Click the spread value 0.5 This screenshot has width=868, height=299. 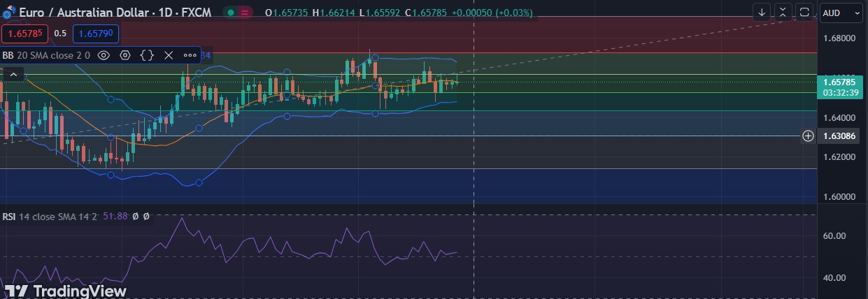pos(60,34)
